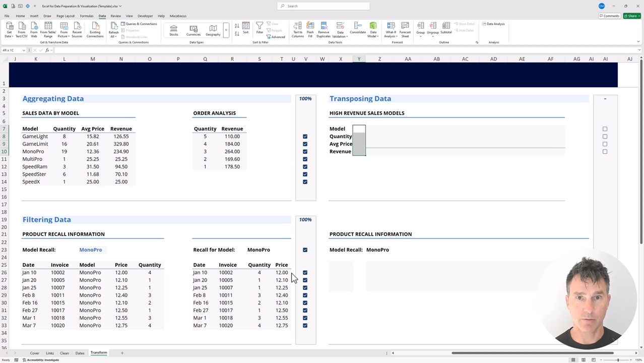This screenshot has height=363, width=644.
Task: Toggle the checkbox next to Recall for Model
Action: [305, 250]
